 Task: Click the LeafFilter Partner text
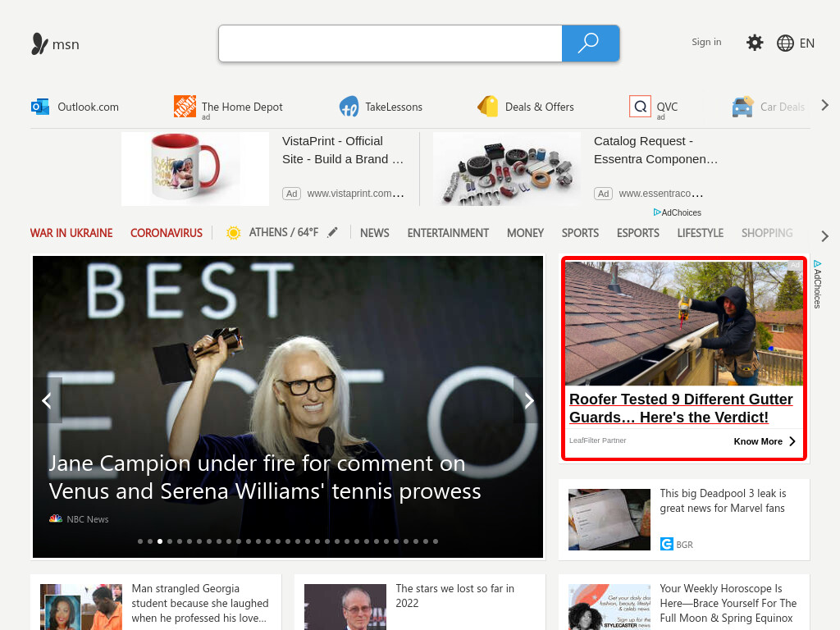pos(597,441)
